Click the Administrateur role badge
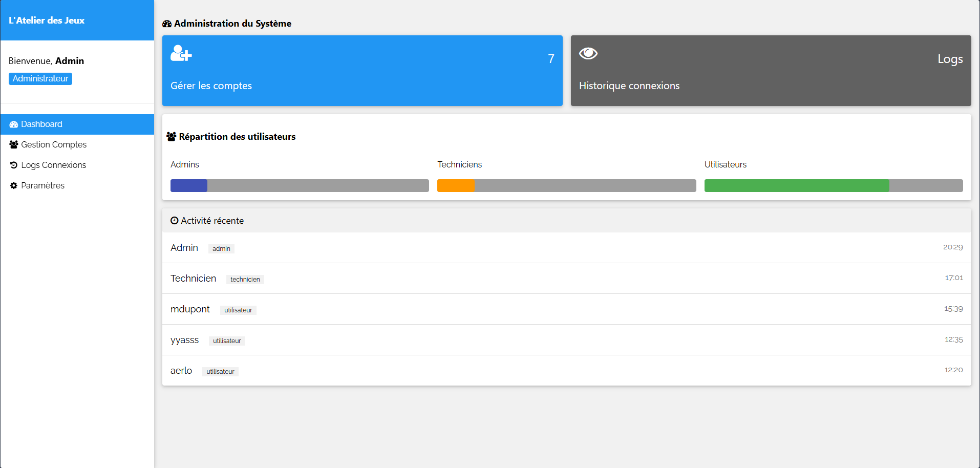980x468 pixels. 40,79
